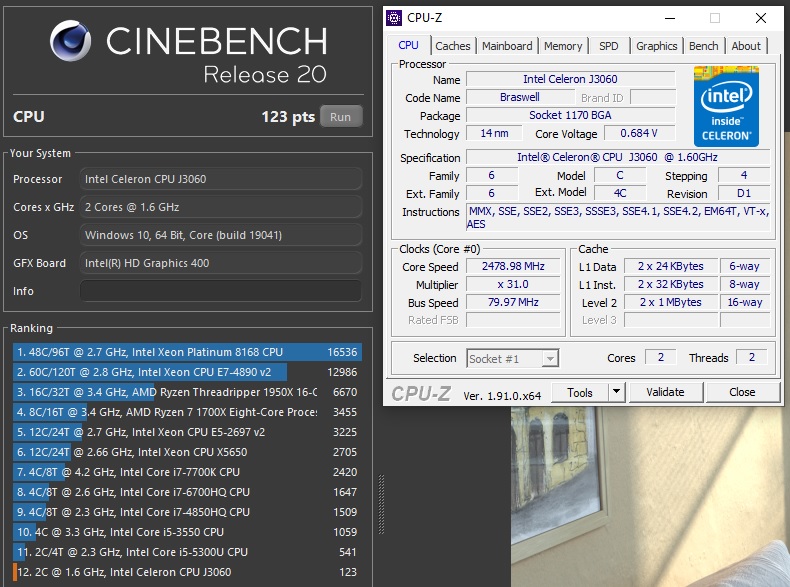
Task: Select the Celeron J3060 ranking row
Action: (187, 572)
